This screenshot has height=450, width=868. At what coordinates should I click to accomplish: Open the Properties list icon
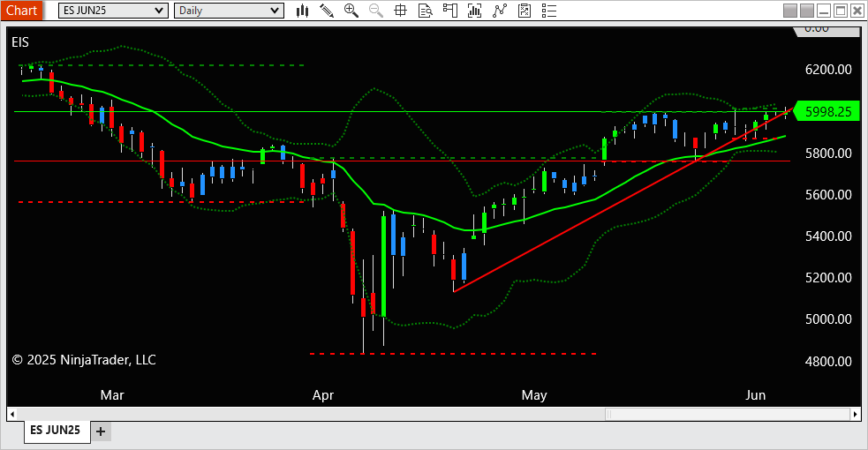(549, 11)
